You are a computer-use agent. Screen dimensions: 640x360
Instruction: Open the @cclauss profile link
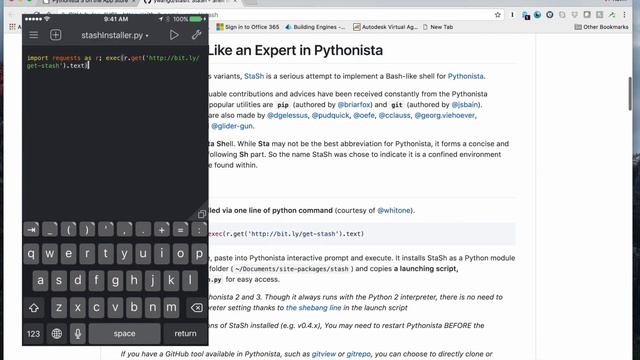coord(394,116)
